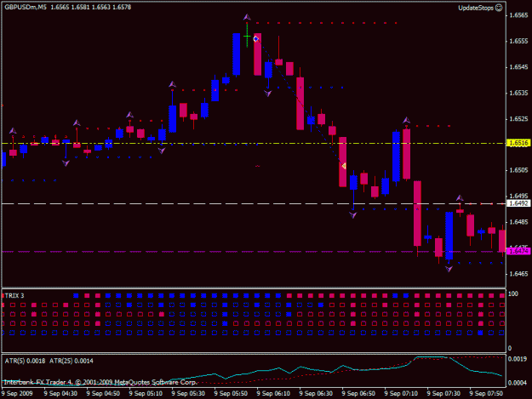Screen dimensions: 532x399
Task: Select the blue dotted trade line between markers
Action: [300, 103]
